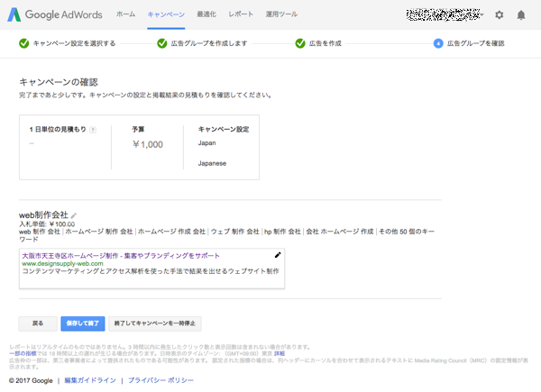The height and width of the screenshot is (392, 541).
Task: Open the 最適化 tab
Action: [206, 14]
